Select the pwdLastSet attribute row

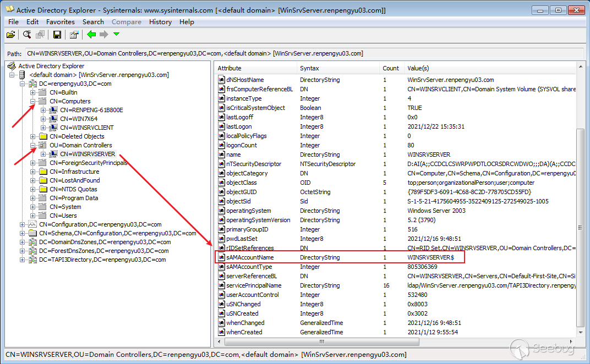(x=395, y=239)
